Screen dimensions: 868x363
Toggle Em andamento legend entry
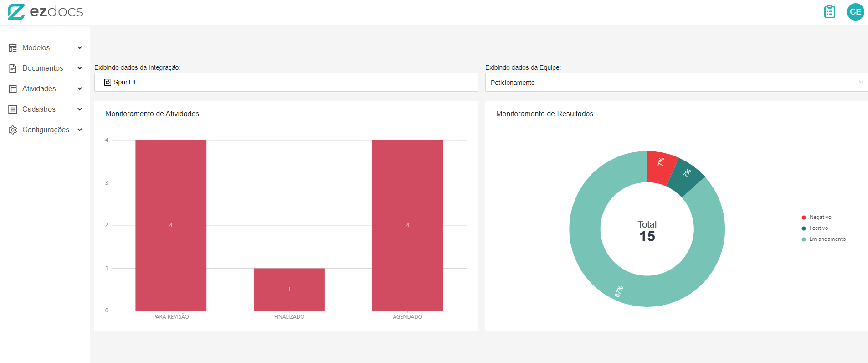point(824,239)
